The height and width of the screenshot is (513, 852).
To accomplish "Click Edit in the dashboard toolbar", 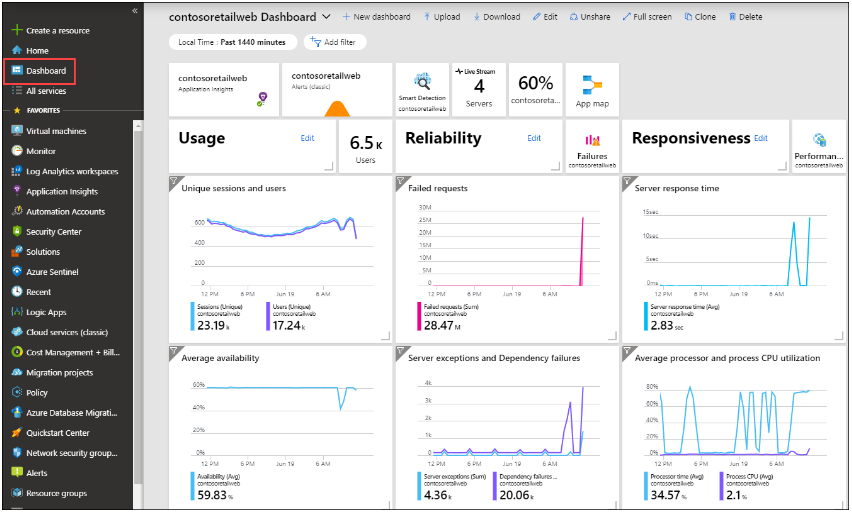I will click(545, 17).
